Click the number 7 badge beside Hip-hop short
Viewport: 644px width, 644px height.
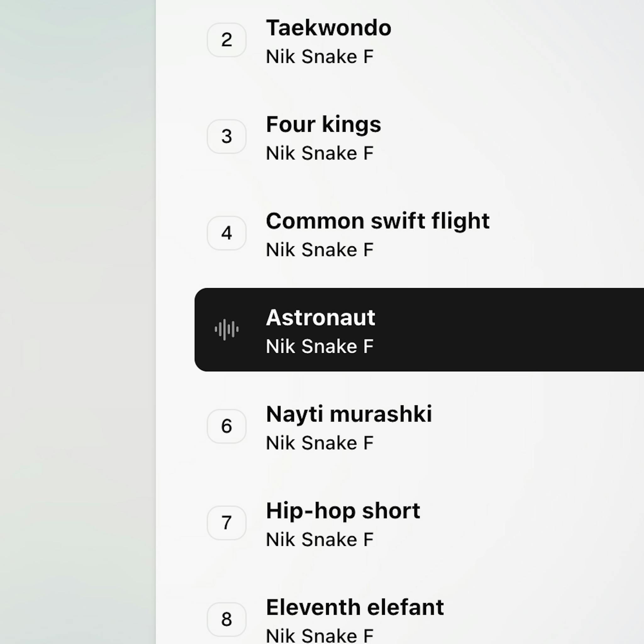pos(226,523)
